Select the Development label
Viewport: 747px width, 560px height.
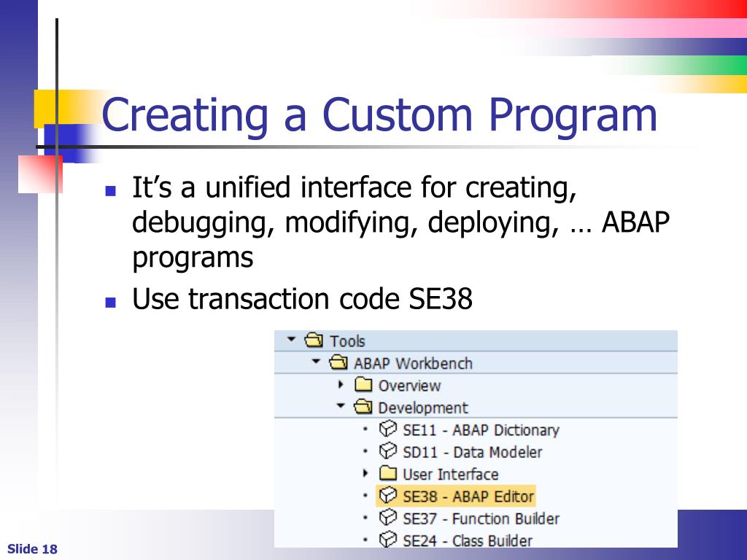click(423, 408)
